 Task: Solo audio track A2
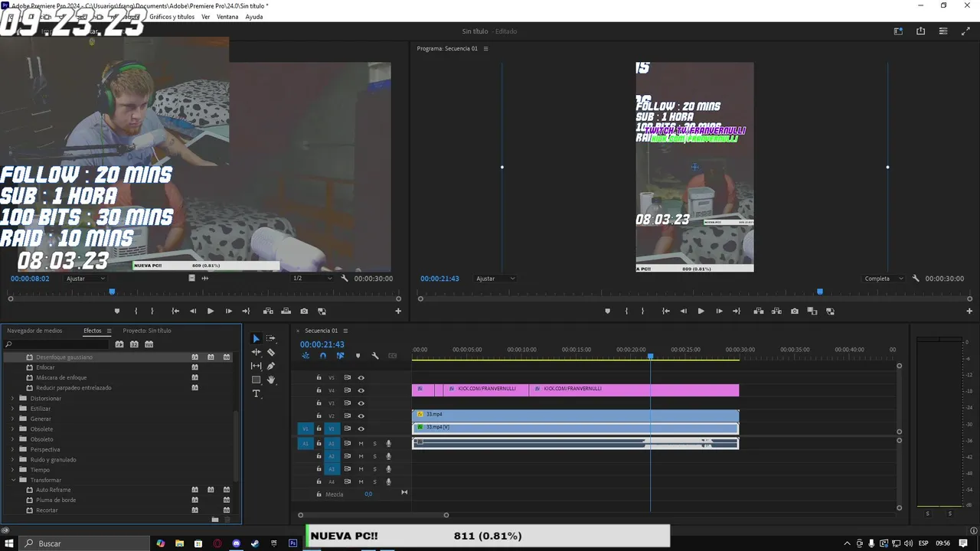[374, 456]
